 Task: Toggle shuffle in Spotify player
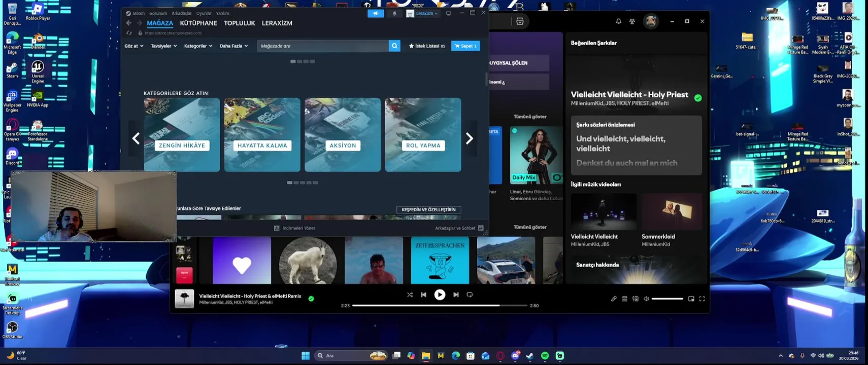pyautogui.click(x=410, y=295)
